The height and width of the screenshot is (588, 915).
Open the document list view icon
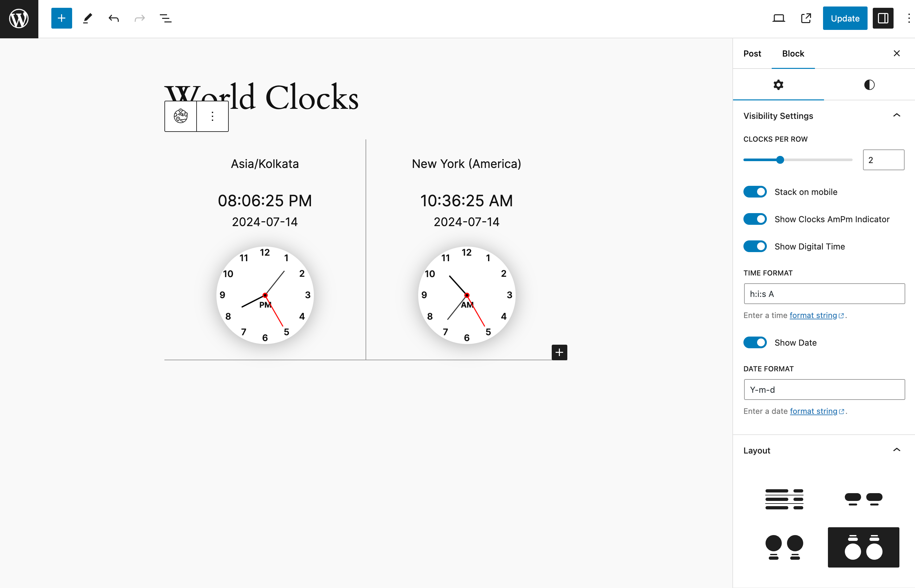point(165,18)
